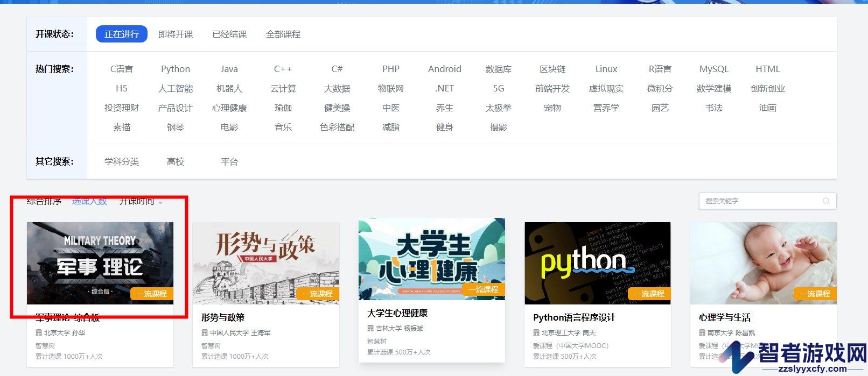This screenshot has height=376, width=868.
Task: Search hot keyword R语言
Action: (660, 69)
